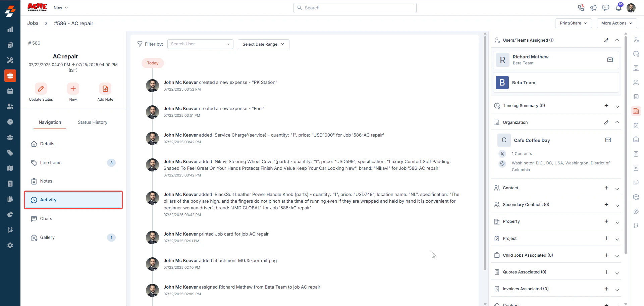Open tools wrench icon in left sidebar
Viewport: 644px width, 306px height.
[x=10, y=60]
